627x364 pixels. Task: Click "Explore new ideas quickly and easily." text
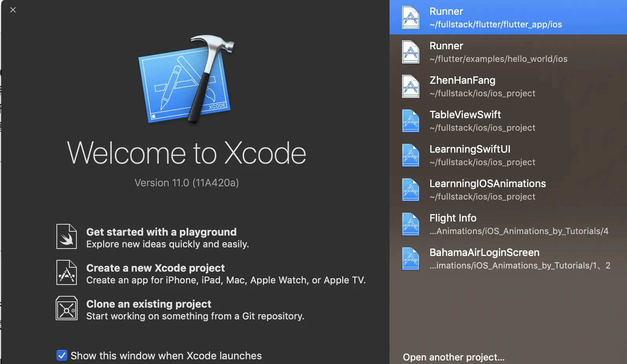point(168,244)
